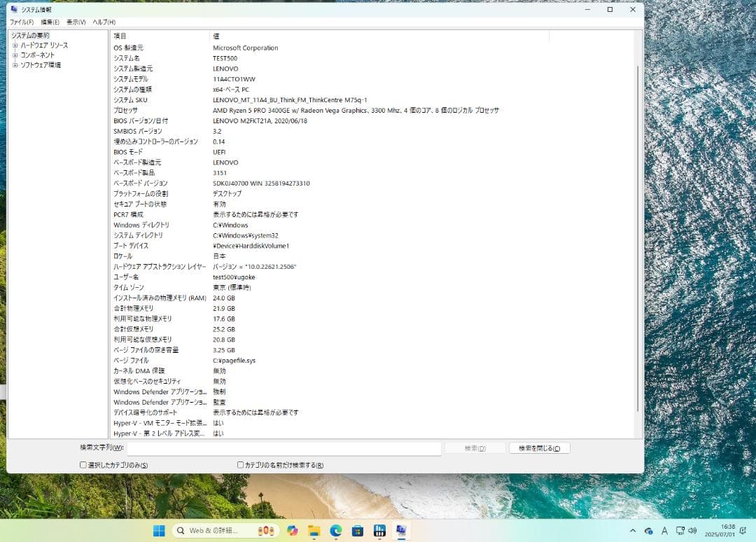Click the System Information icon on the taskbar

click(x=401, y=531)
